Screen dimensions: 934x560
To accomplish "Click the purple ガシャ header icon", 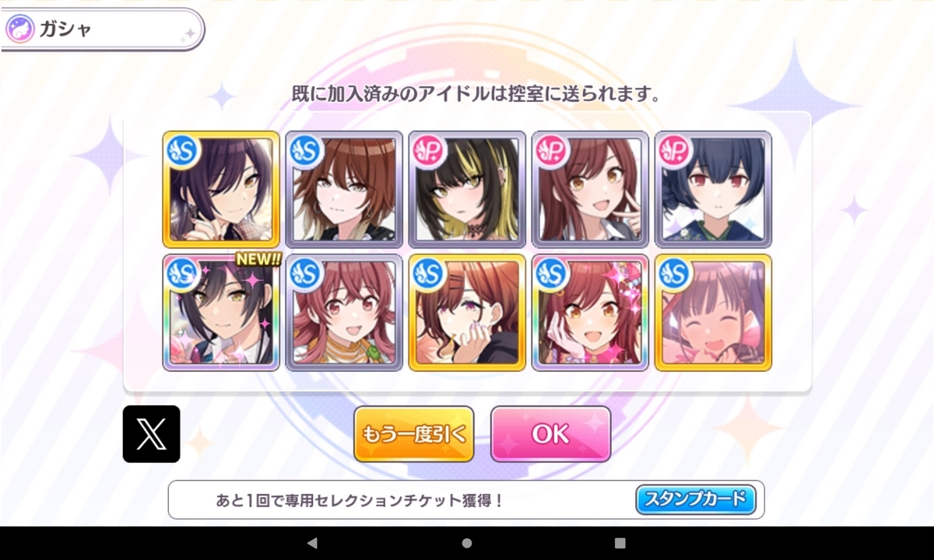I will [x=19, y=30].
